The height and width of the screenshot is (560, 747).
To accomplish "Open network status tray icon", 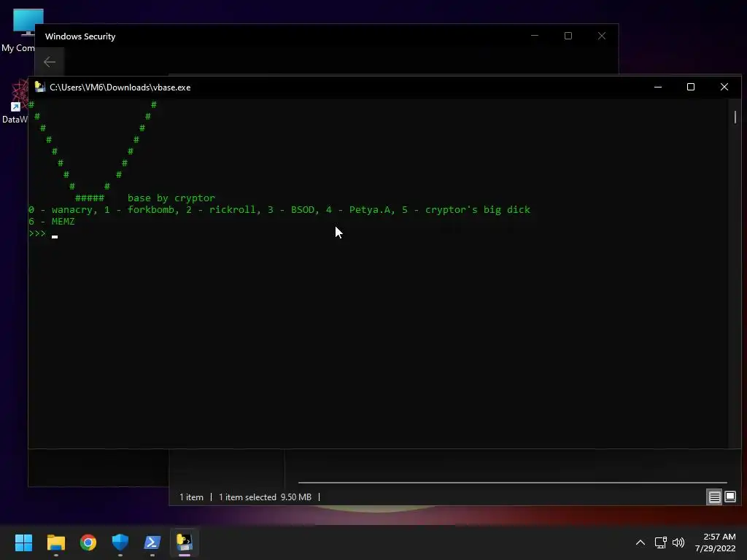I will click(660, 542).
